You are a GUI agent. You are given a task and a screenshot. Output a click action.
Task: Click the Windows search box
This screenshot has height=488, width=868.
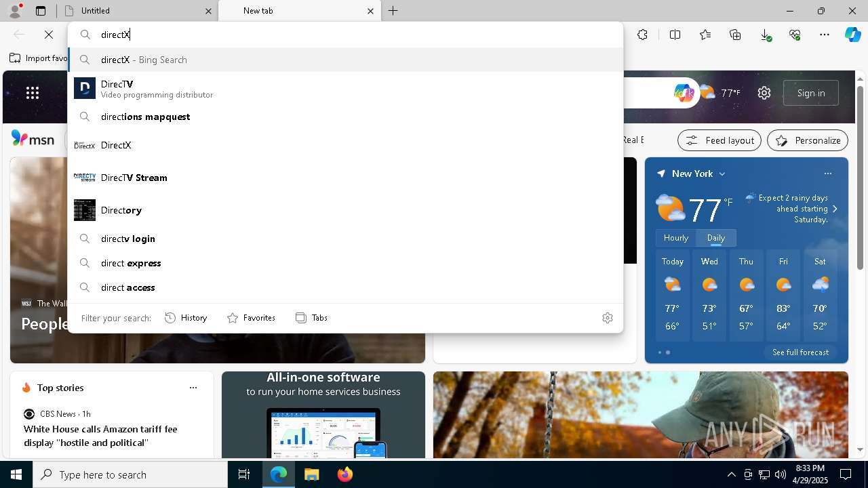click(x=130, y=474)
